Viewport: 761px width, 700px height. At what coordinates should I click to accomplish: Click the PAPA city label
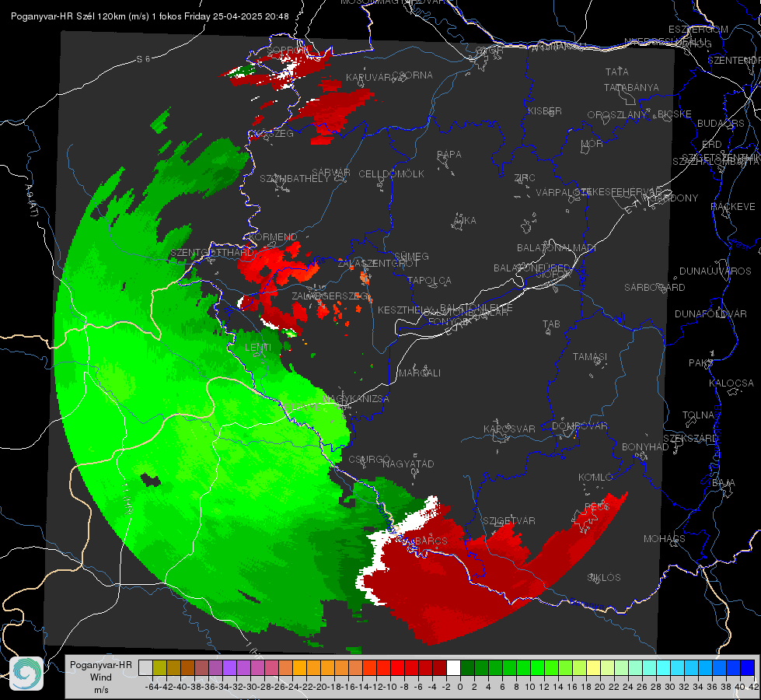(449, 155)
